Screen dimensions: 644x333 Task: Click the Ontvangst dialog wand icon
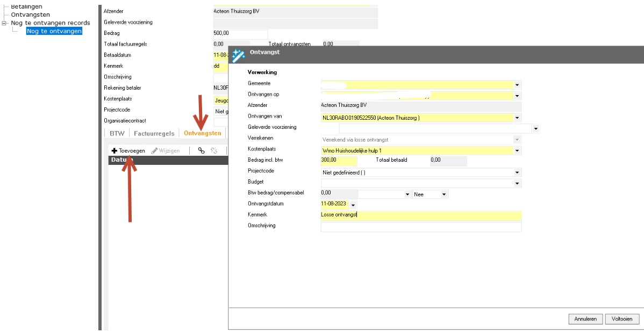pos(238,55)
